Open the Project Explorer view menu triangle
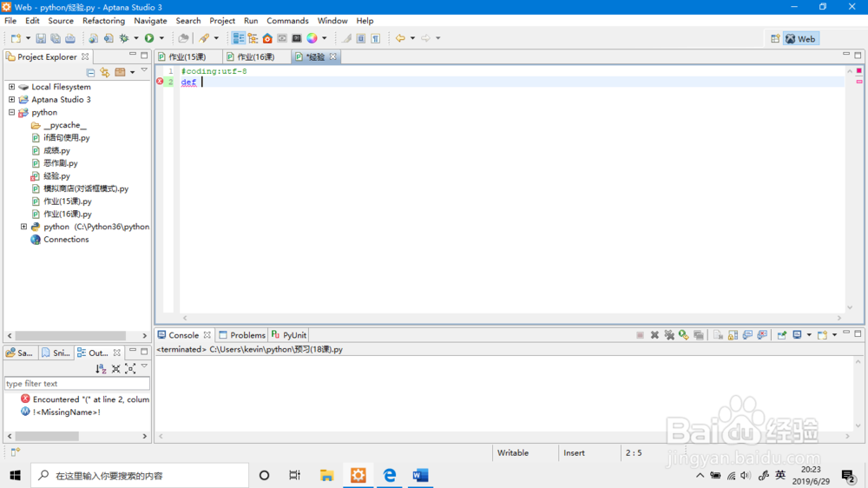868x488 pixels. click(144, 70)
